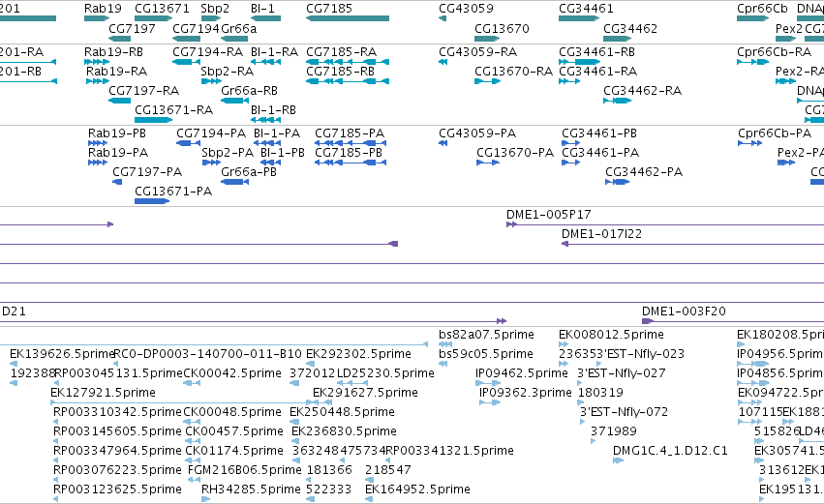824x504 pixels.
Task: Select the Gr66a gene label
Action: point(238,28)
